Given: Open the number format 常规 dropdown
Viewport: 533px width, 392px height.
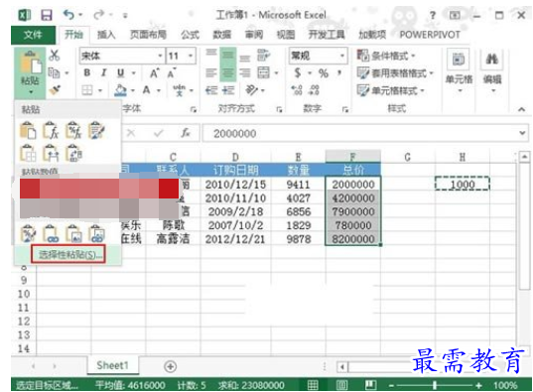Looking at the screenshot, I should tap(342, 56).
